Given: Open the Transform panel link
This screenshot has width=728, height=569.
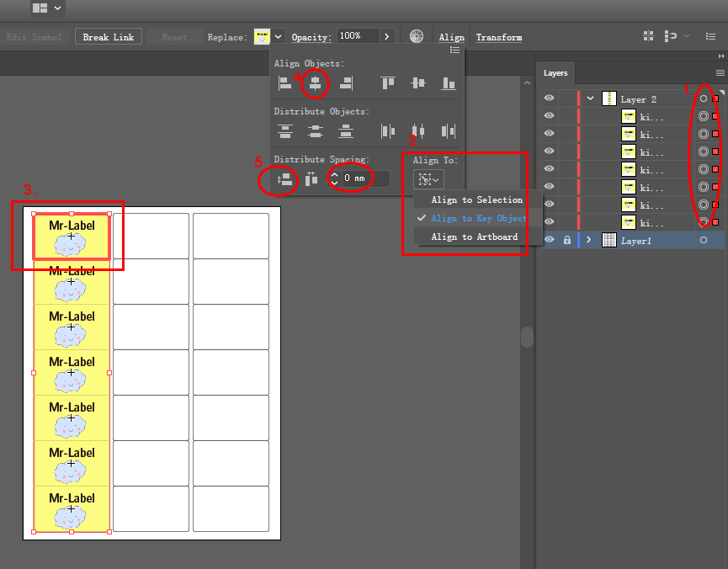Looking at the screenshot, I should click(x=498, y=37).
